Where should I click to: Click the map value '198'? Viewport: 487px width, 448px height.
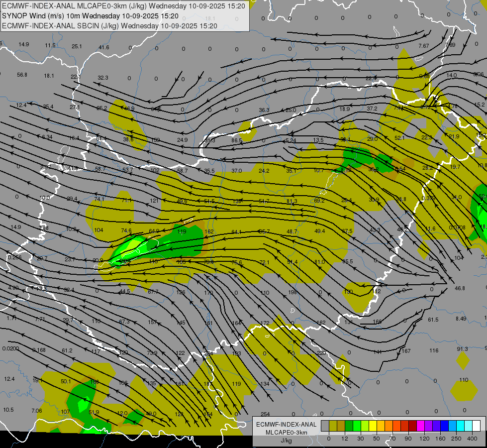292,292
